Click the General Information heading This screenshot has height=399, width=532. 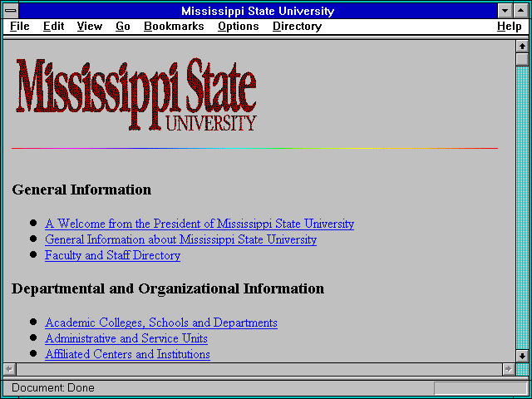tap(81, 190)
